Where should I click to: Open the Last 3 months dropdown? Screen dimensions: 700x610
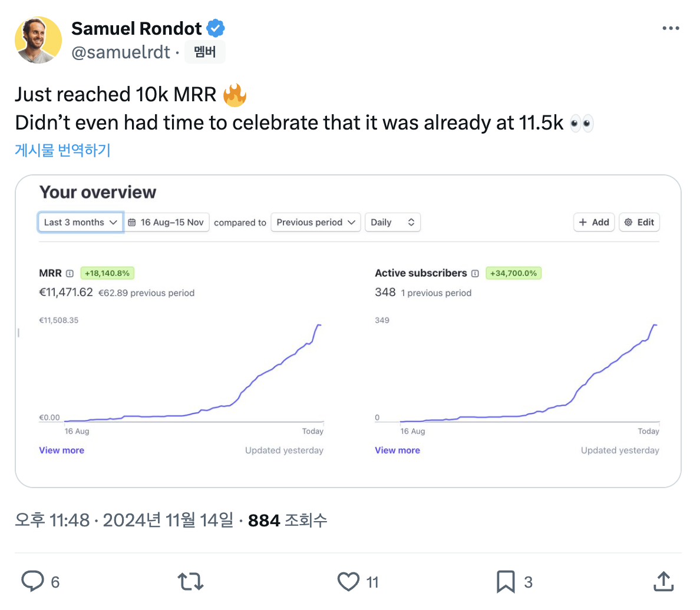[80, 222]
